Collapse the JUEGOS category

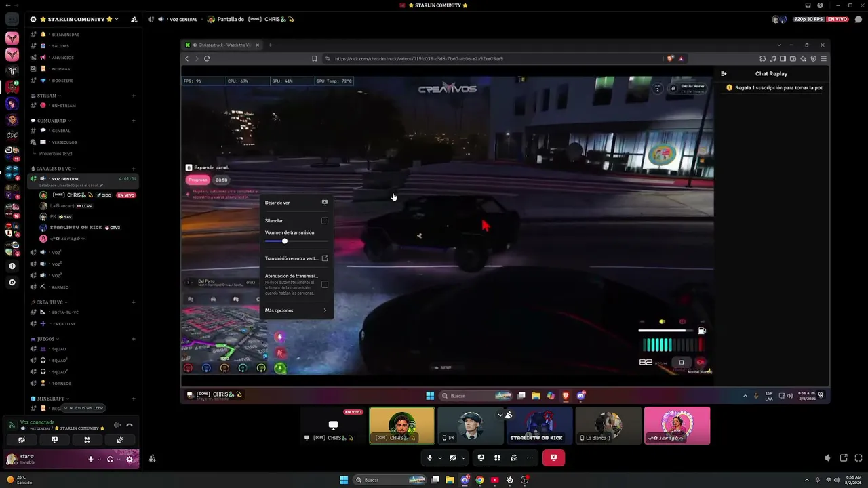coord(45,339)
